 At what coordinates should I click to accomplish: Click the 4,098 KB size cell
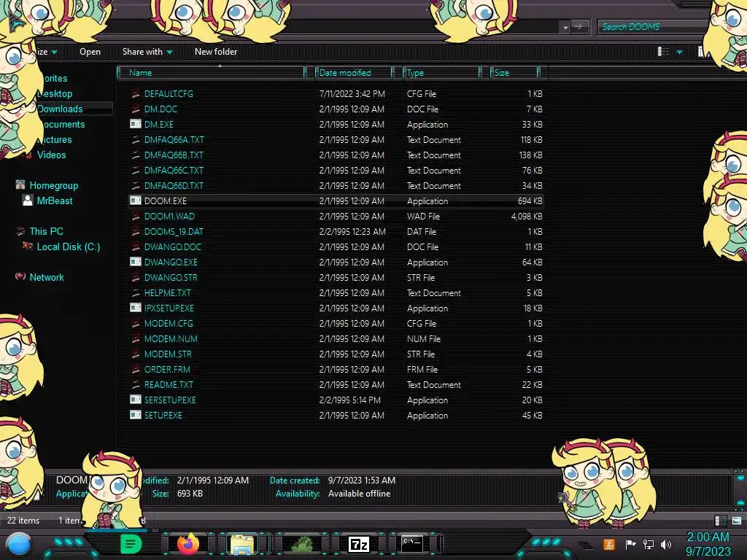click(527, 216)
